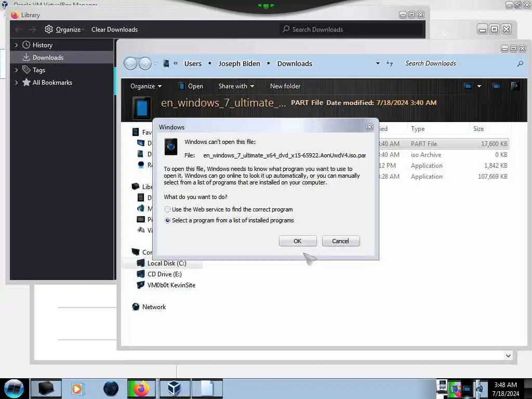The width and height of the screenshot is (532, 399).
Task: Select Local Disk (C:) in navigation pane
Action: [x=167, y=263]
